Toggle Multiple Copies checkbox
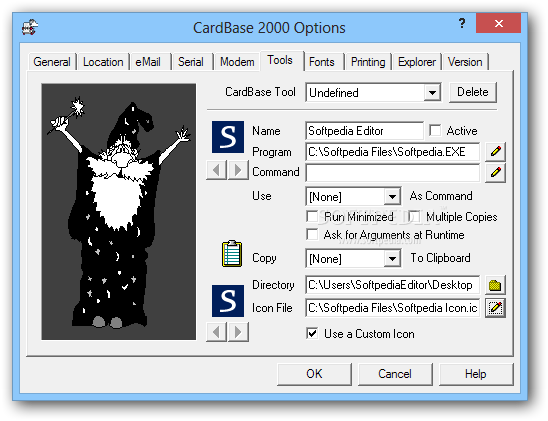This screenshot has height=421, width=548. [x=414, y=217]
